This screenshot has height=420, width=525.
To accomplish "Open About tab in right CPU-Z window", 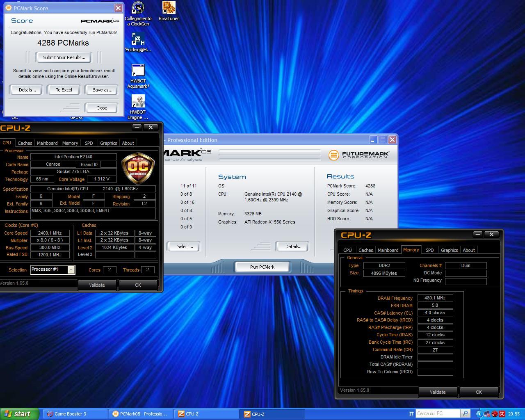I will pos(469,250).
